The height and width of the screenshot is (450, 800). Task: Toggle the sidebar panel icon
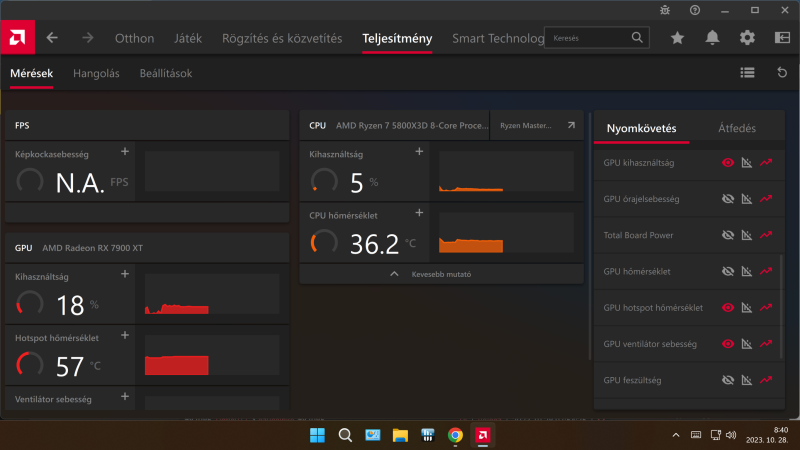[782, 38]
